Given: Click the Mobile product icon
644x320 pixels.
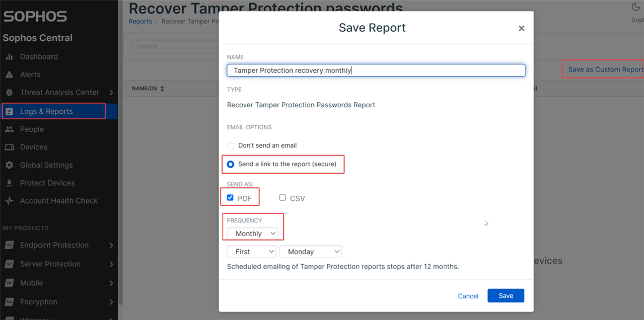Looking at the screenshot, I should pos(9,283).
